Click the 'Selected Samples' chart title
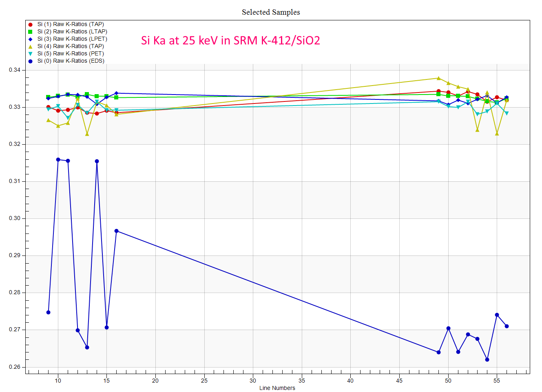This screenshot has height=392, width=542. click(x=271, y=12)
